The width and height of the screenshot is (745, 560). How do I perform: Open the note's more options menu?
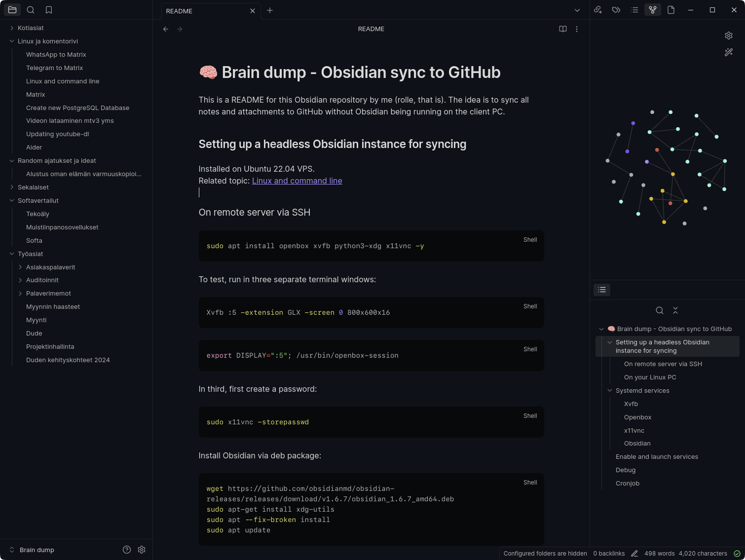pos(577,29)
